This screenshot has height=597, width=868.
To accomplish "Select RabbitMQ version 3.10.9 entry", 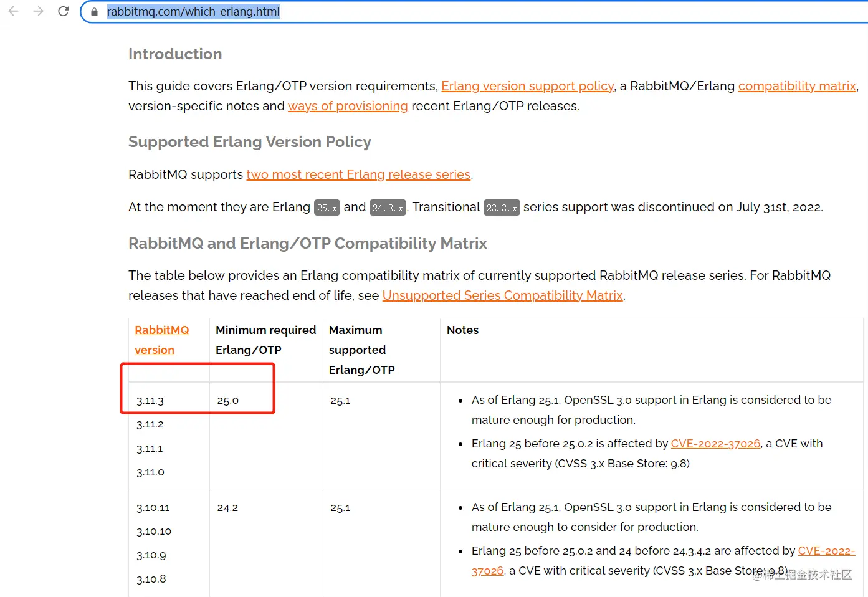I will [151, 555].
